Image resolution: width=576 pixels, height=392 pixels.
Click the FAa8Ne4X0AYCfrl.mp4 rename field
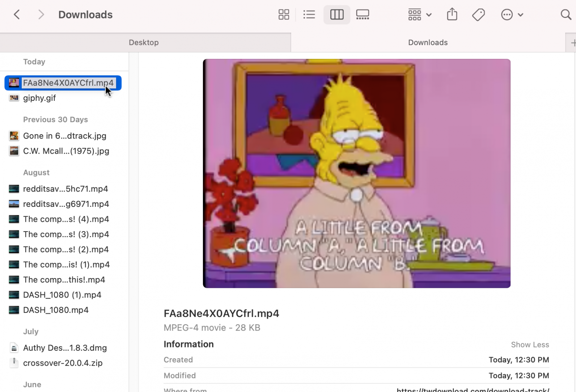point(68,83)
